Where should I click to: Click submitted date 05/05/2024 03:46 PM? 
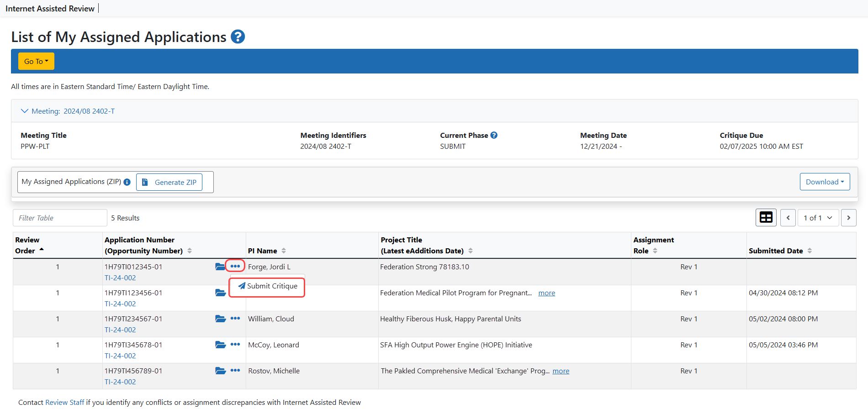click(783, 345)
